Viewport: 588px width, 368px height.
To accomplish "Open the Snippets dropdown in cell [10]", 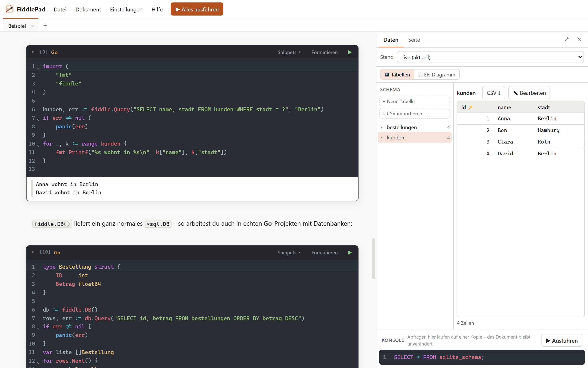I will tap(289, 253).
